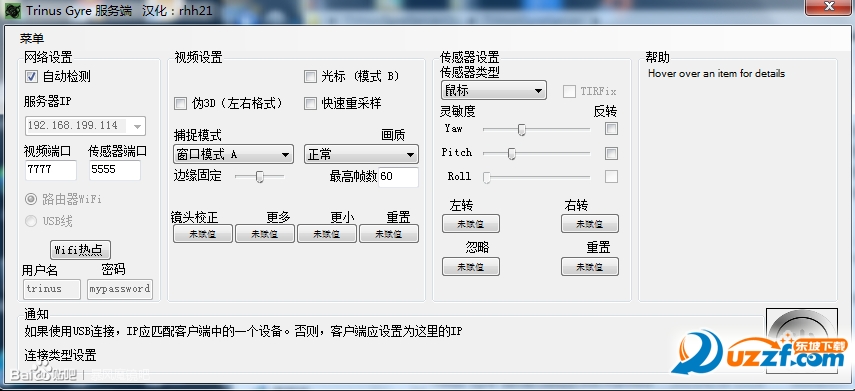This screenshot has height=391, width=855.
Task: Click the 最高帧数 field containing 60
Action: [399, 177]
